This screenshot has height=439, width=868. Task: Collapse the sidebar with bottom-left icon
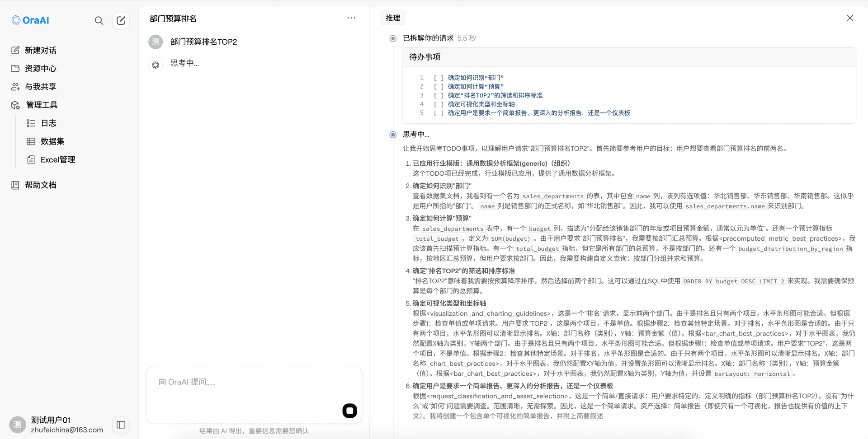click(121, 425)
